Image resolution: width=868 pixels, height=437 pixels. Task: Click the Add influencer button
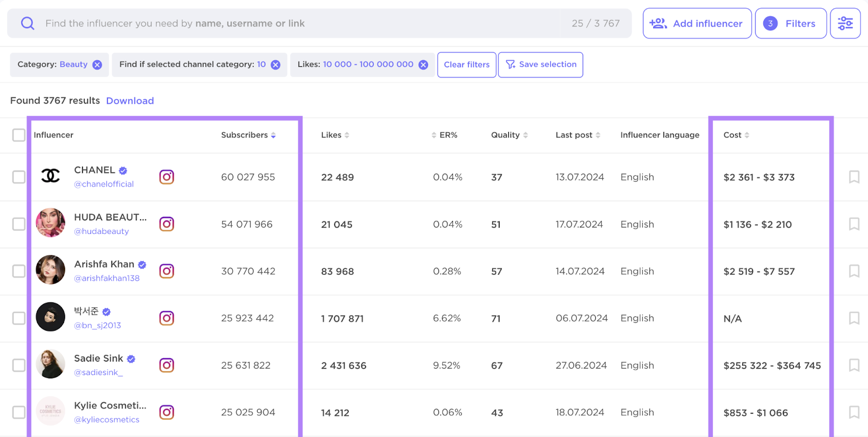(697, 23)
